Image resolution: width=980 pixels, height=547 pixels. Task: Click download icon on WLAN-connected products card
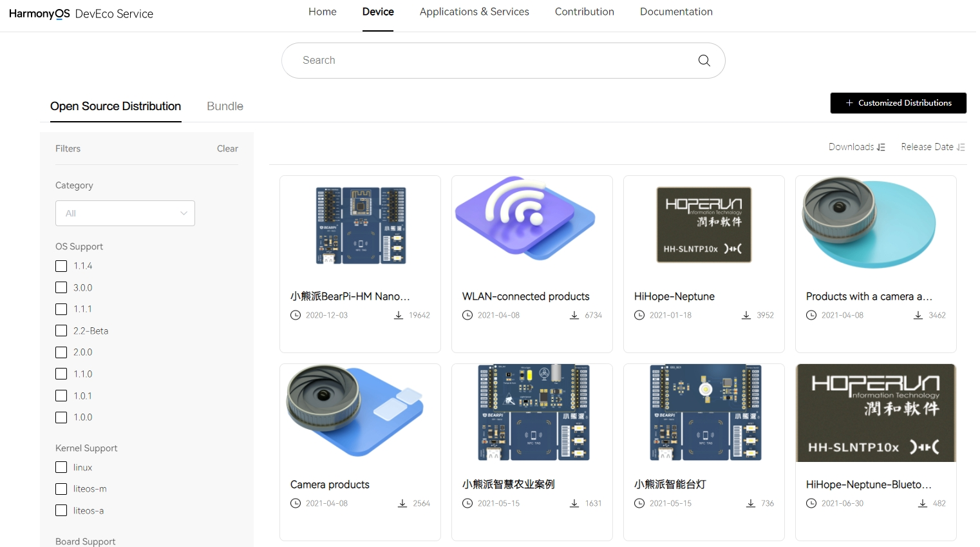coord(574,315)
